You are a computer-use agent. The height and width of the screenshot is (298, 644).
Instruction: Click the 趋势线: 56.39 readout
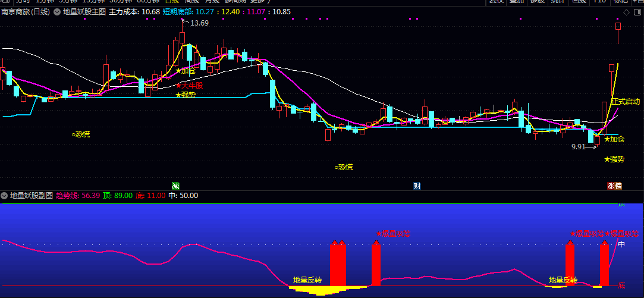pyautogui.click(x=78, y=196)
